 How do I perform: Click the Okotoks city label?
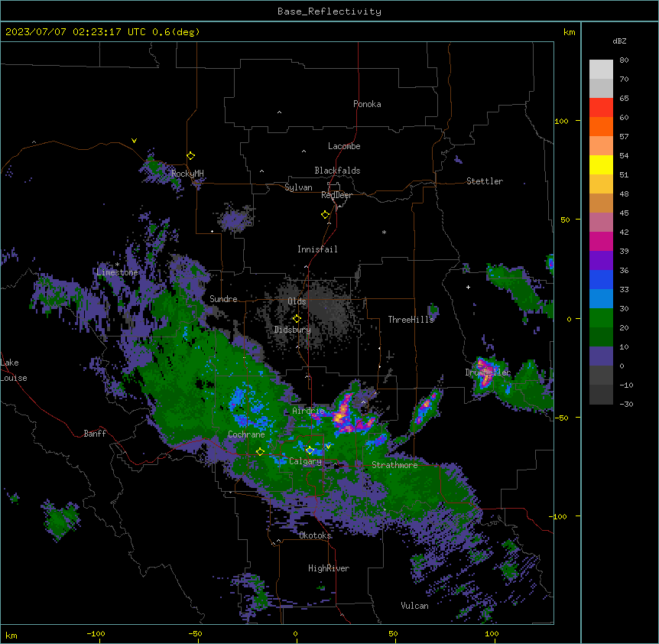315,535
